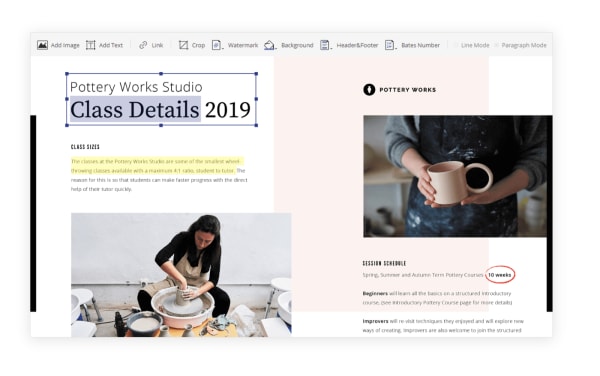Activate the Crop tool
Viewport: 600px width, 376px height.
(x=192, y=45)
